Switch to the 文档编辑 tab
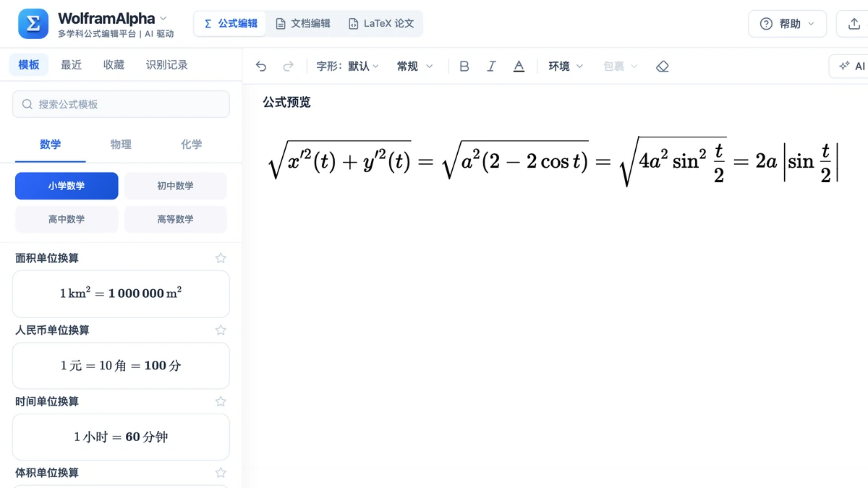The image size is (868, 488). (x=302, y=24)
